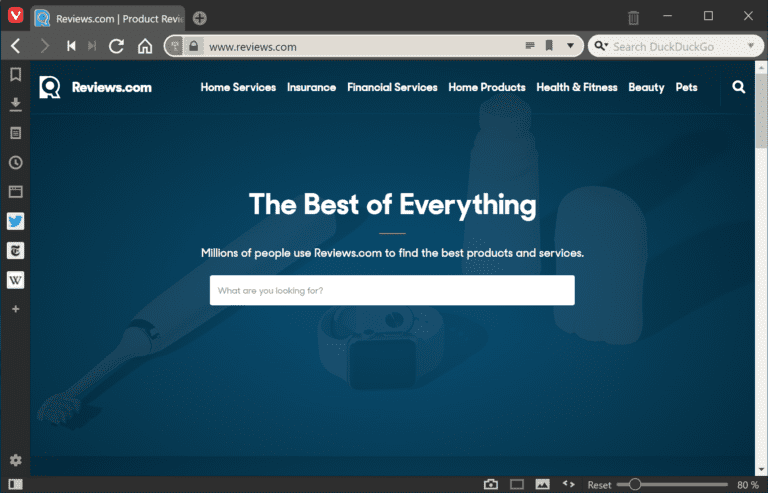
Task: Click the Search DuckDuckGo field
Action: tap(678, 47)
